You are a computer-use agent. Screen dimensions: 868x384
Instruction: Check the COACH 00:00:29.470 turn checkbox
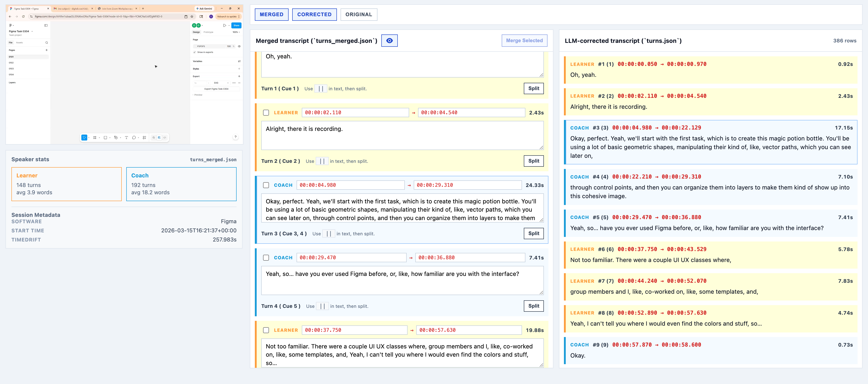point(266,258)
